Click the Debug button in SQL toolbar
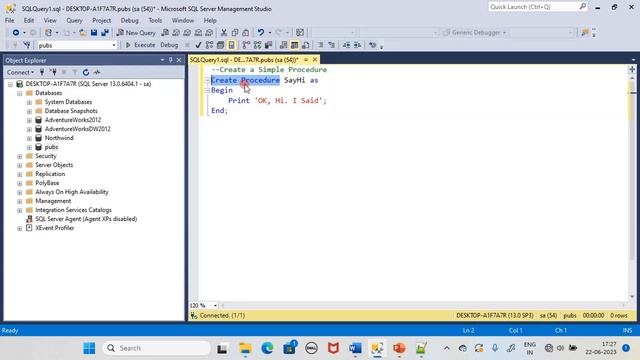The width and height of the screenshot is (640, 360). (x=169, y=45)
